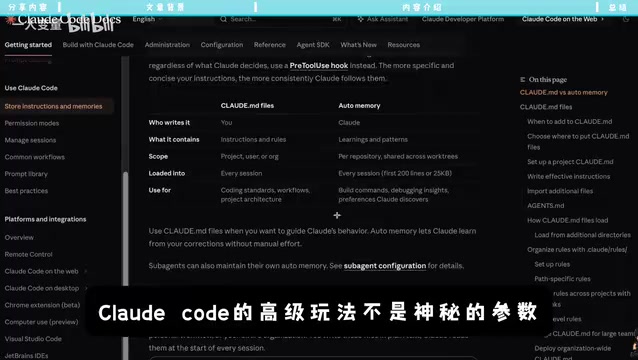The image size is (638, 360).
Task: Switch to the Administration tab
Action: pyautogui.click(x=167, y=45)
